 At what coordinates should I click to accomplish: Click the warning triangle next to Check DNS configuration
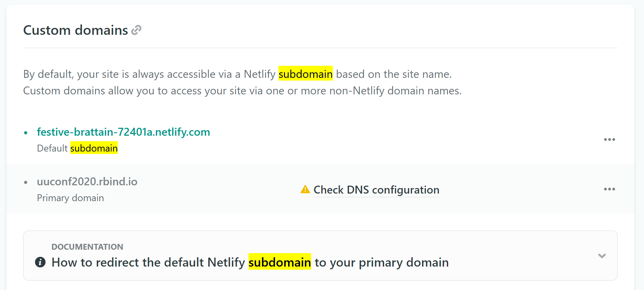305,189
